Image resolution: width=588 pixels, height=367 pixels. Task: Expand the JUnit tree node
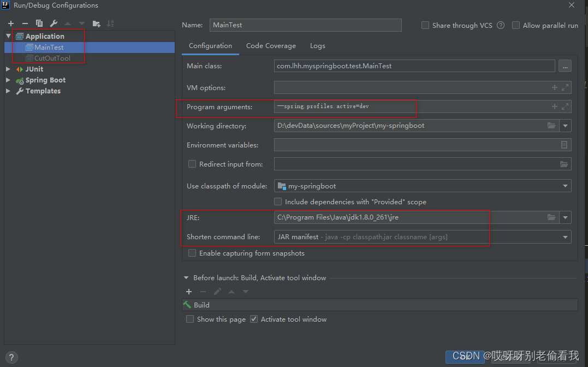point(8,69)
